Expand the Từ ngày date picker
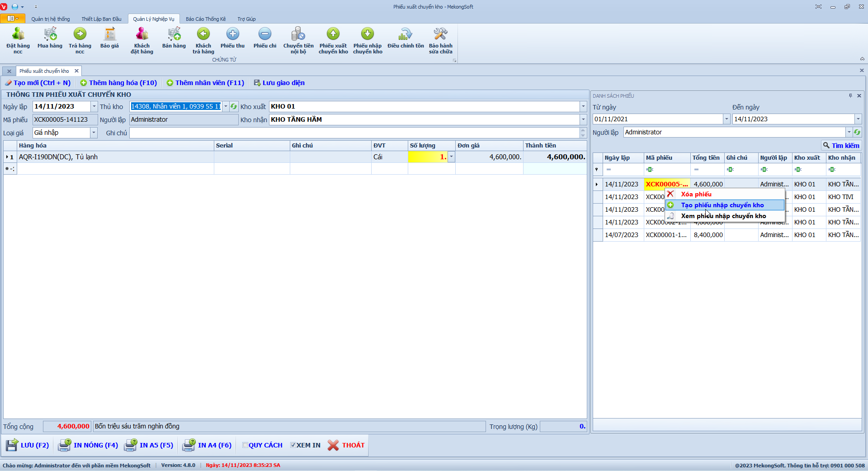Screen dimensions: 868x471 coord(726,119)
